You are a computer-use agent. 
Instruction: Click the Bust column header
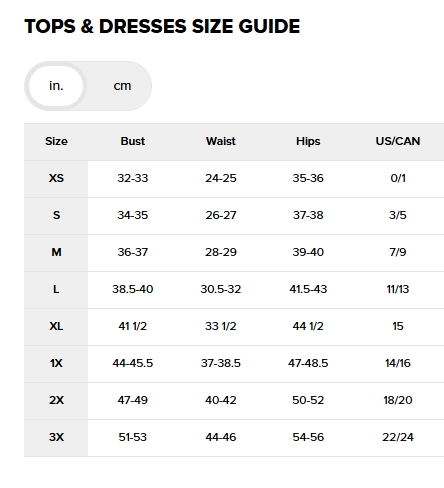pos(133,141)
